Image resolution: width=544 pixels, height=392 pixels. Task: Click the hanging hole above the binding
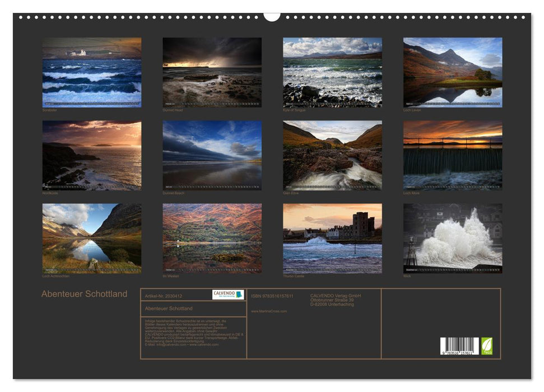coord(271,11)
